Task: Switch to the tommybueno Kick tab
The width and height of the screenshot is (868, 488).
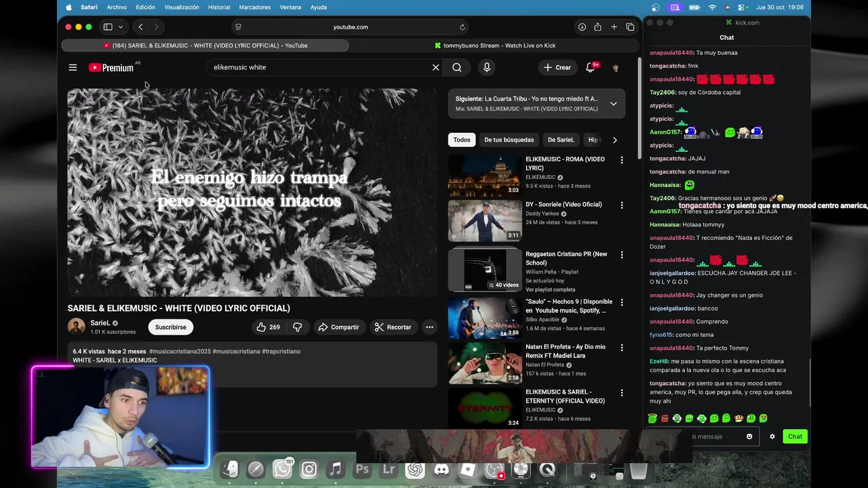Action: tap(495, 45)
